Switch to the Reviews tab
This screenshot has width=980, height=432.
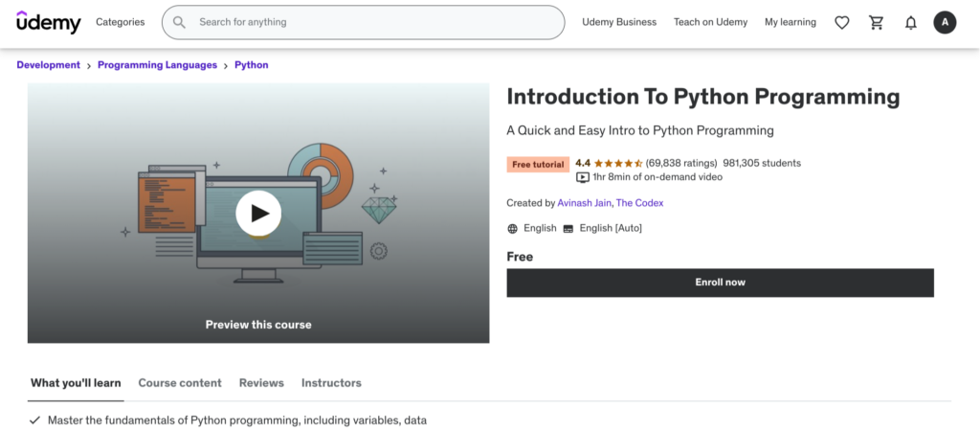[x=261, y=383]
